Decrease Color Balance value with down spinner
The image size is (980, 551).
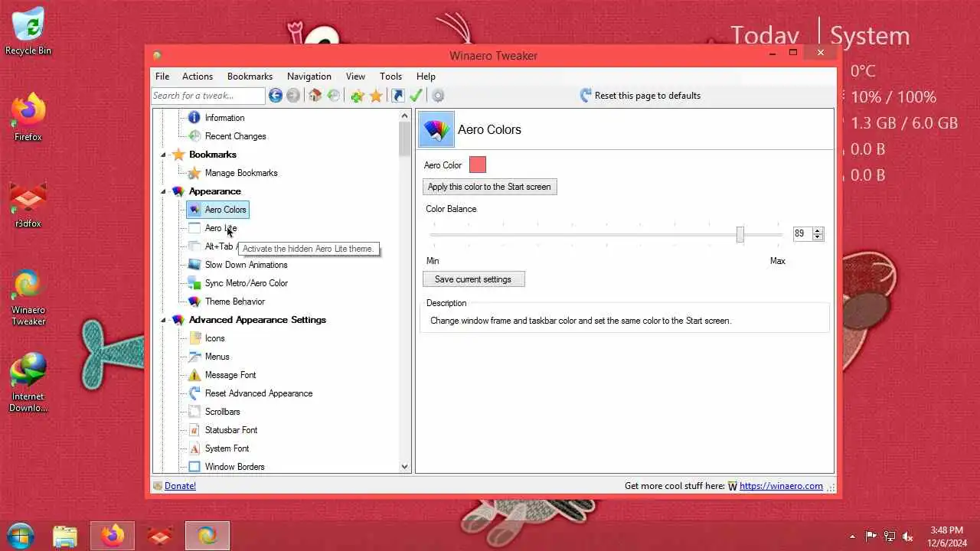point(818,237)
